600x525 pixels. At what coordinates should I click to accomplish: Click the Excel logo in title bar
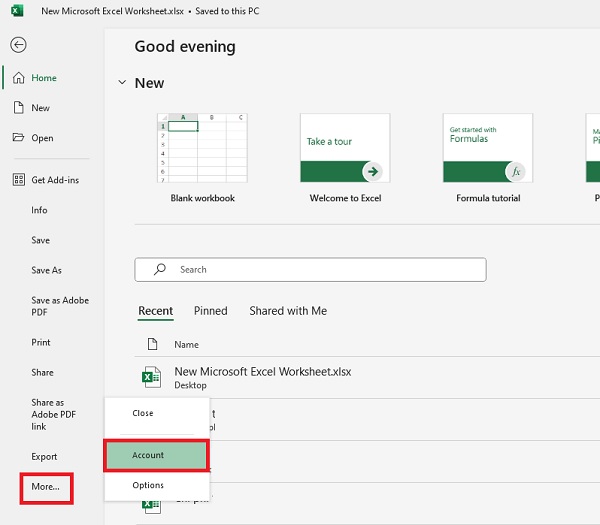17,11
